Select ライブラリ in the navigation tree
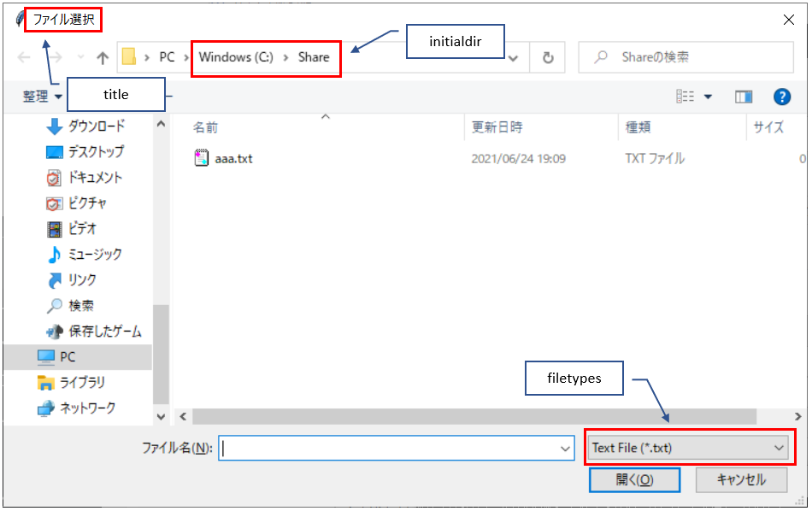 tap(71, 383)
